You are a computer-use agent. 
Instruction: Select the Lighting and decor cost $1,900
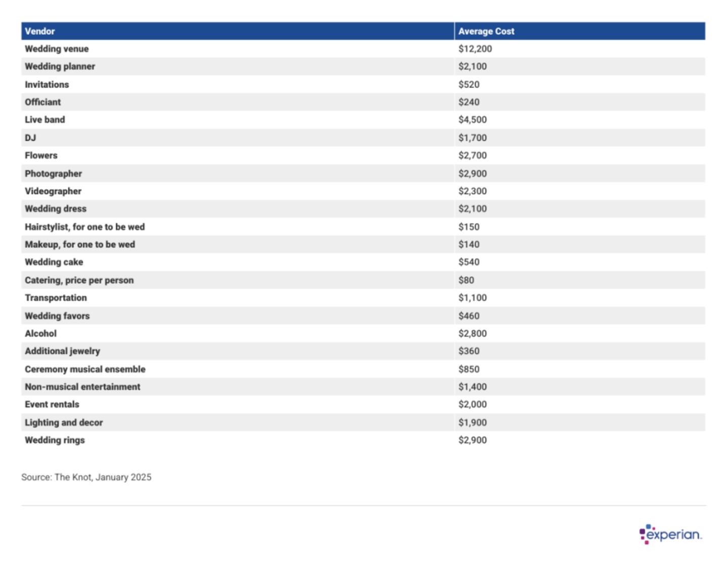(472, 422)
